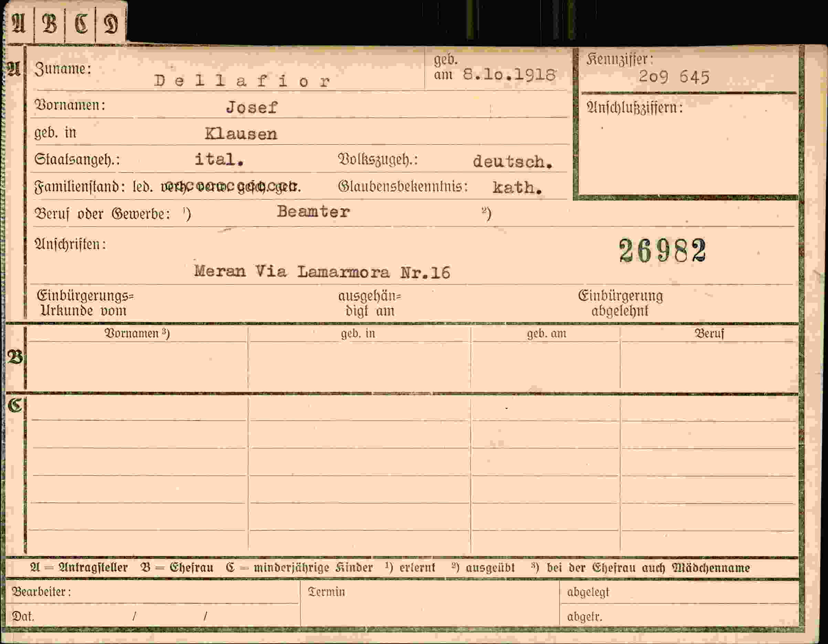Click the address Meran Via Lamarmora Nr.16

pyautogui.click(x=322, y=272)
